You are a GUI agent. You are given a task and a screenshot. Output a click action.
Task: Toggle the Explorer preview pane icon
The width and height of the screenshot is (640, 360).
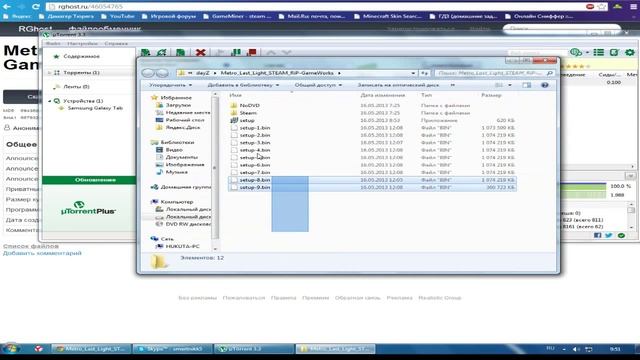pos(527,85)
